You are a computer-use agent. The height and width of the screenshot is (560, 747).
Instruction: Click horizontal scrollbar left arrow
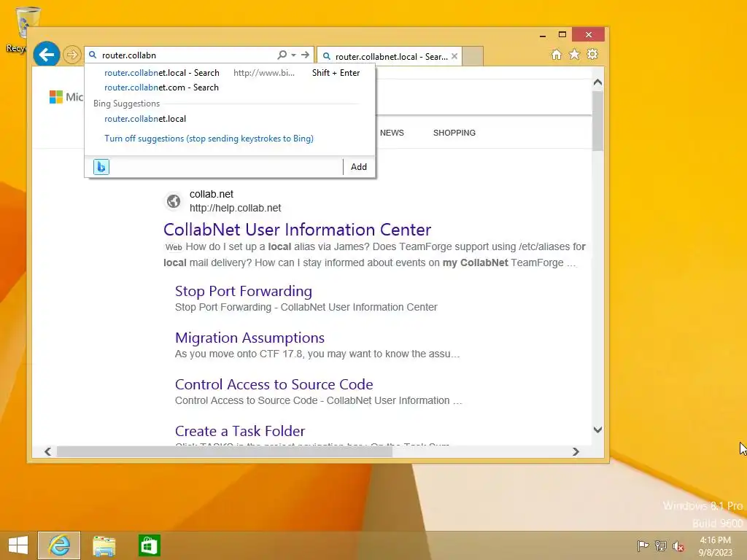pos(47,451)
